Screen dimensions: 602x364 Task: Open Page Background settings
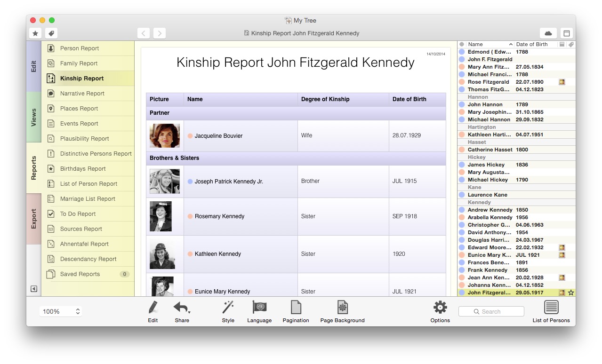click(x=342, y=312)
